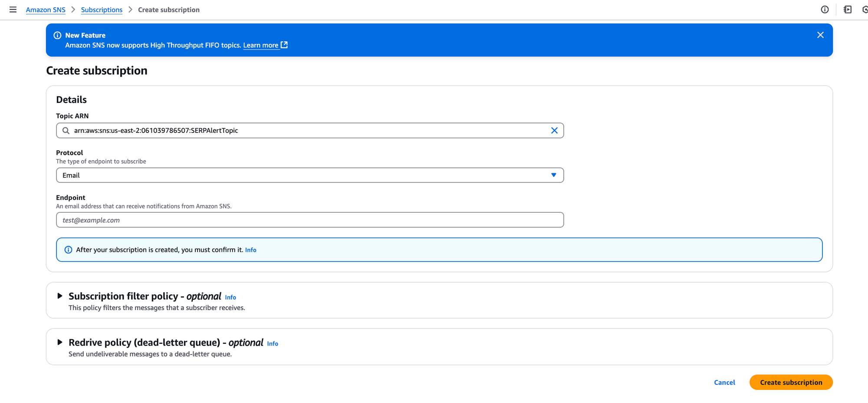Click the orange Create subscription button

791,382
